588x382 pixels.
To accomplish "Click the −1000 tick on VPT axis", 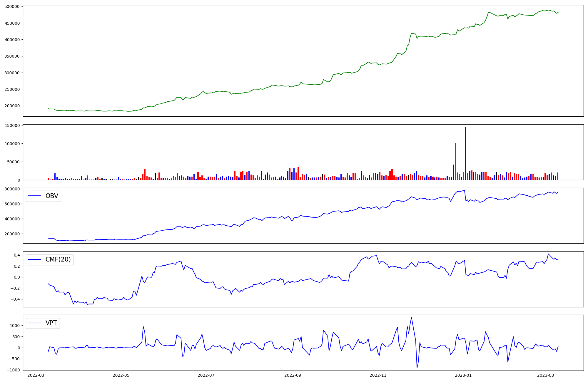I will (x=14, y=370).
